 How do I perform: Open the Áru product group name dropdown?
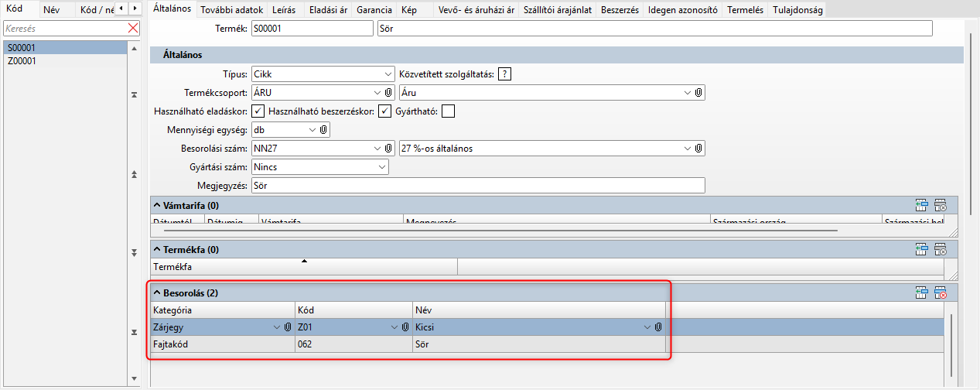click(688, 92)
